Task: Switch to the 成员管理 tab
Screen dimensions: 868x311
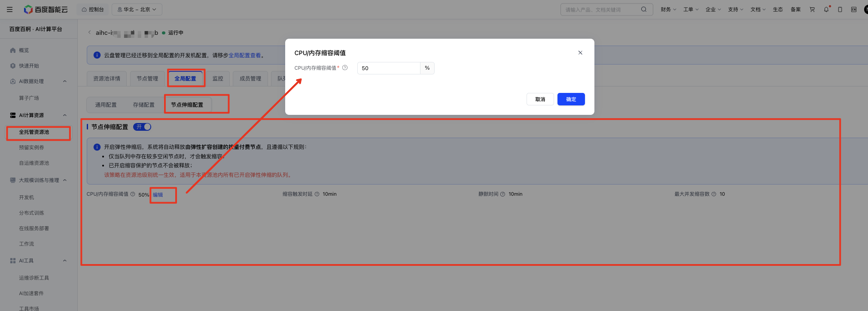Action: coord(250,79)
